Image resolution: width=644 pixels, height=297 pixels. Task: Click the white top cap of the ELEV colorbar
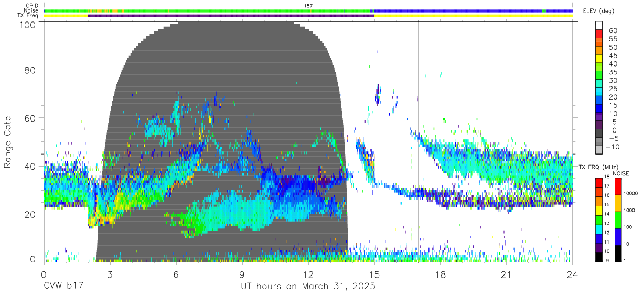tap(599, 26)
